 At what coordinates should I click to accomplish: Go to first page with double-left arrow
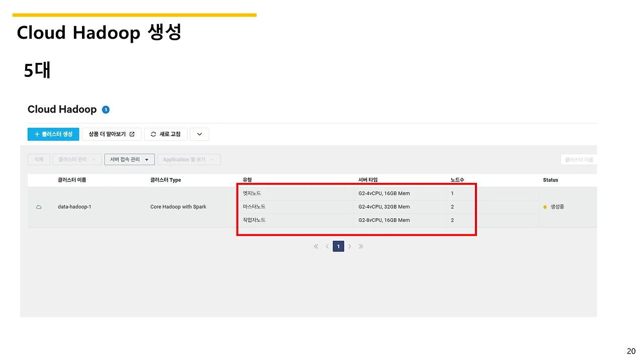(x=316, y=246)
